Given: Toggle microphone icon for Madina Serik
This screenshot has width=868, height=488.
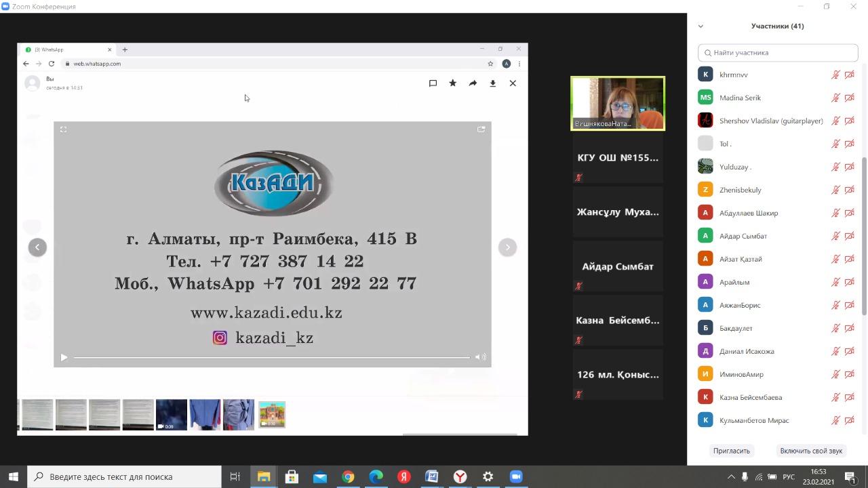Looking at the screenshot, I should 835,98.
